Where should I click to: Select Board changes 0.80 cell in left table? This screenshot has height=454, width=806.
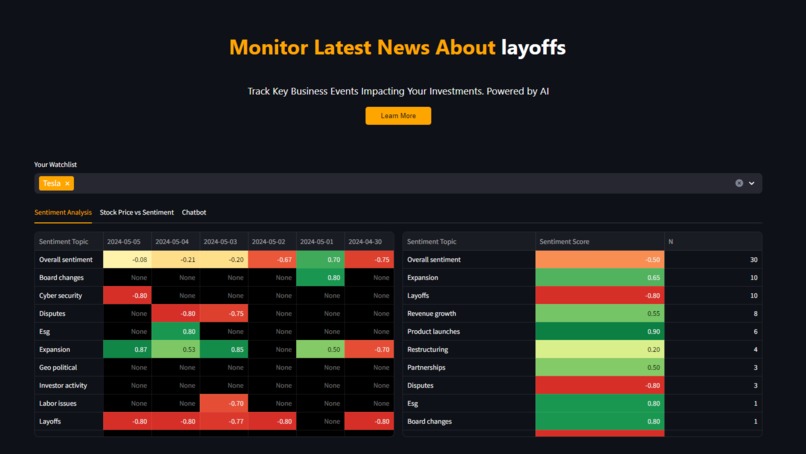point(320,278)
